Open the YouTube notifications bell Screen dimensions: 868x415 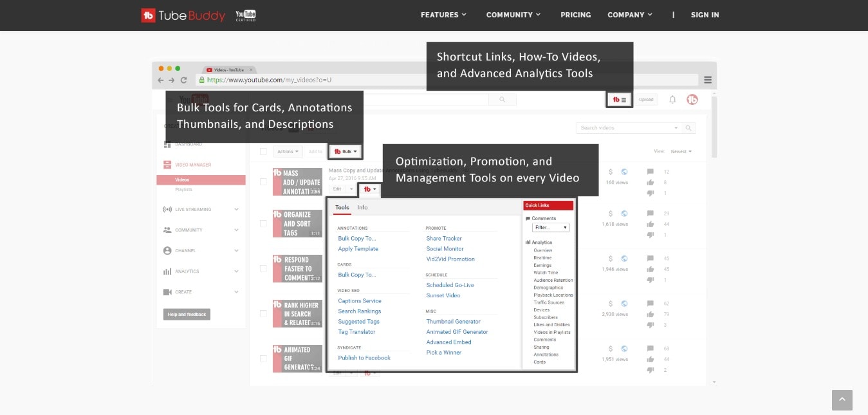pos(672,100)
